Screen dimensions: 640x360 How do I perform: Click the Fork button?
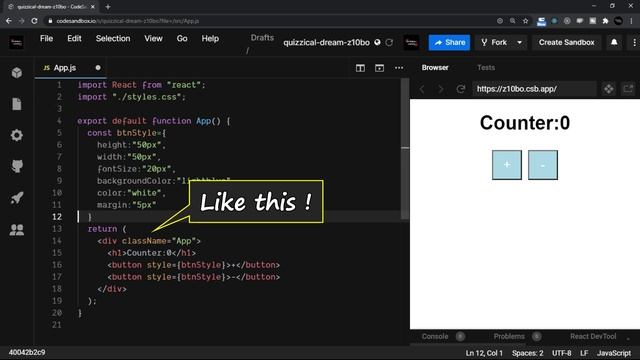click(494, 42)
